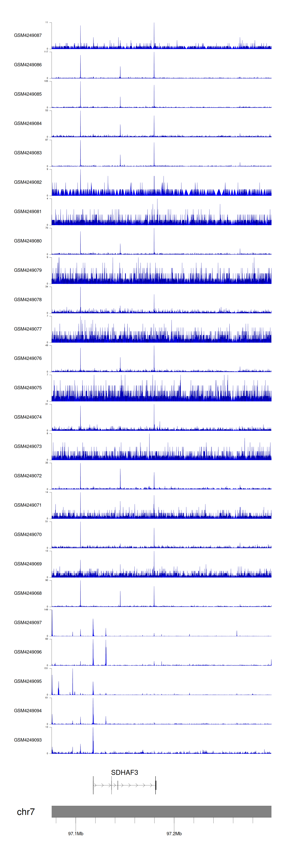
Task: Click the GSM4249071 track label
Action: (x=28, y=505)
